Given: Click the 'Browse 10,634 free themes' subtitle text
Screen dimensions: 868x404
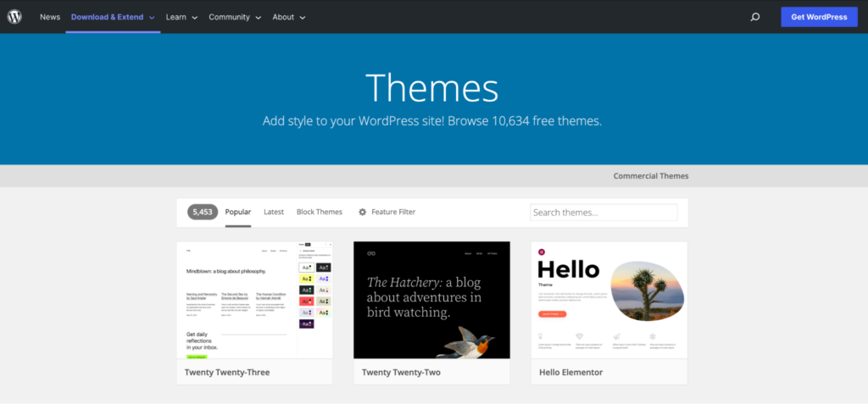Looking at the screenshot, I should point(524,121).
